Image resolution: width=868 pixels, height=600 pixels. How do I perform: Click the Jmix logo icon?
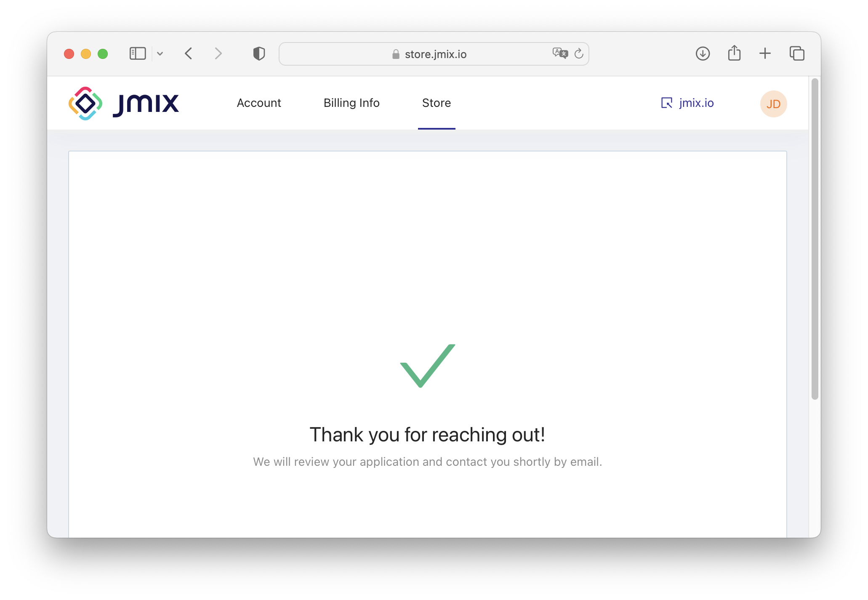tap(86, 104)
